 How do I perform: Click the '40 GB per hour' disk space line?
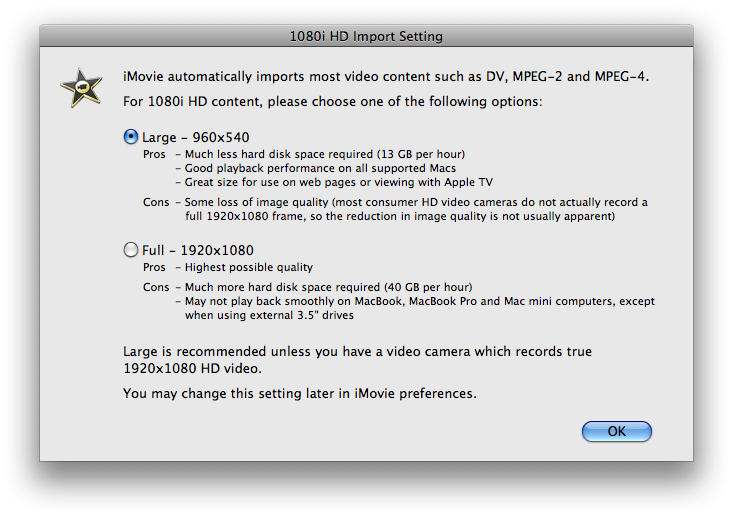324,287
